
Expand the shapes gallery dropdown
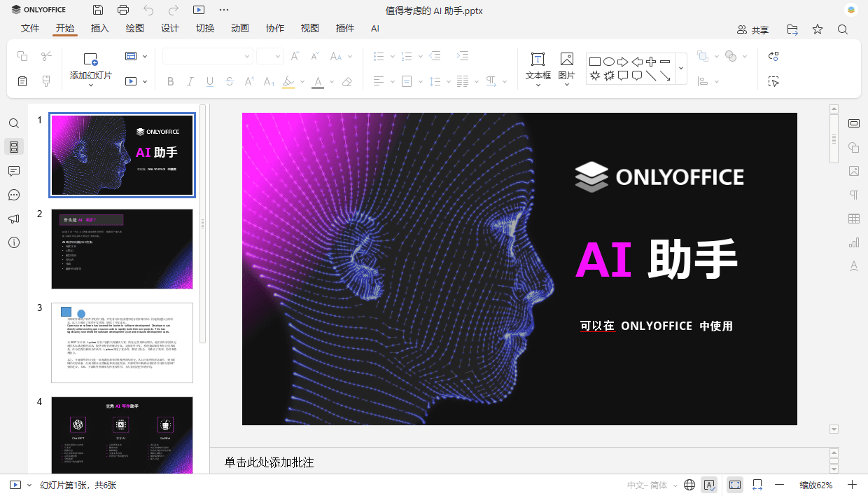(x=680, y=68)
